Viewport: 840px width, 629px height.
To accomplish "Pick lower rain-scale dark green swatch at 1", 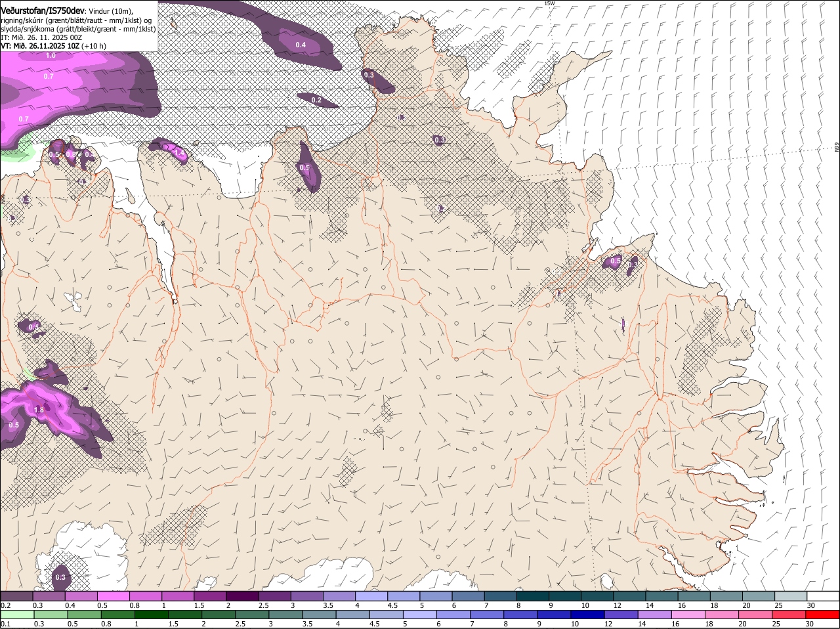I will [151, 615].
